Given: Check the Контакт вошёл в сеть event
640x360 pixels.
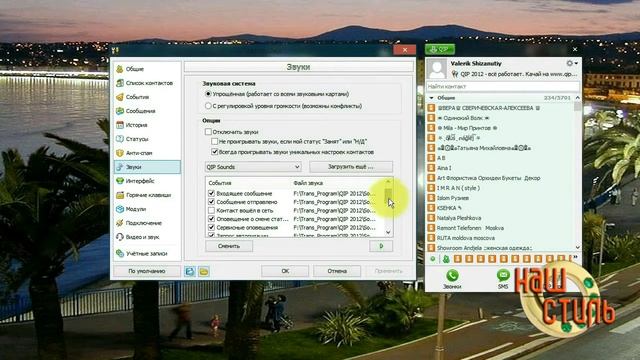Looking at the screenshot, I should pos(211,210).
